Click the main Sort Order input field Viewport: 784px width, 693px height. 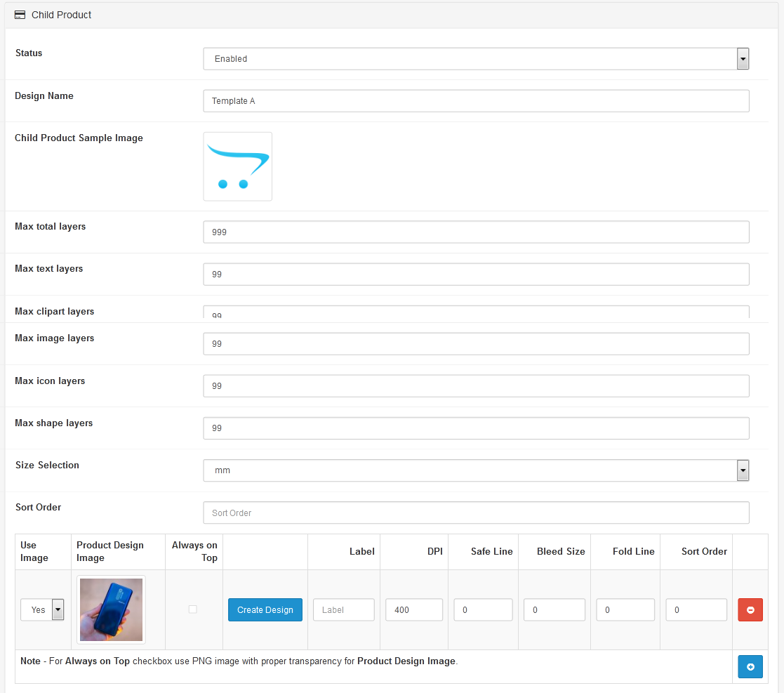coord(476,513)
